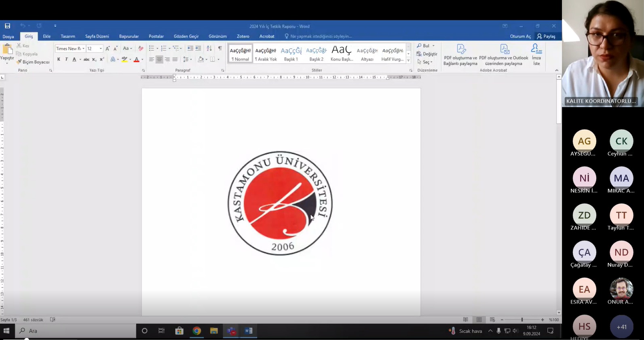Toggle italic T formatting
This screenshot has width=644, height=340.
66,59
